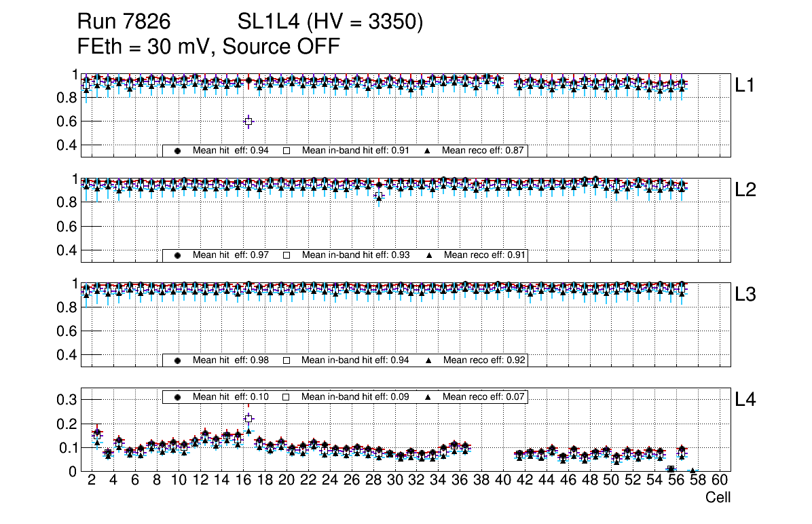Click the 'Run 7826' title text

124,22
